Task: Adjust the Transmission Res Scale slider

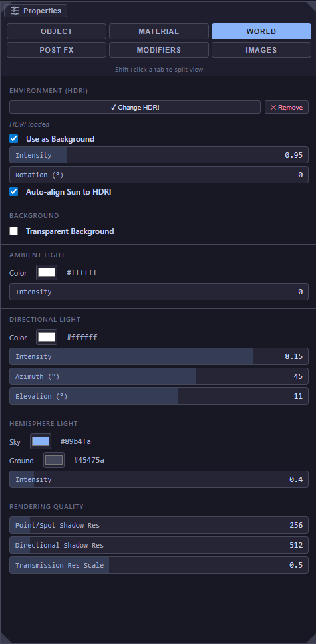Action: click(x=158, y=565)
